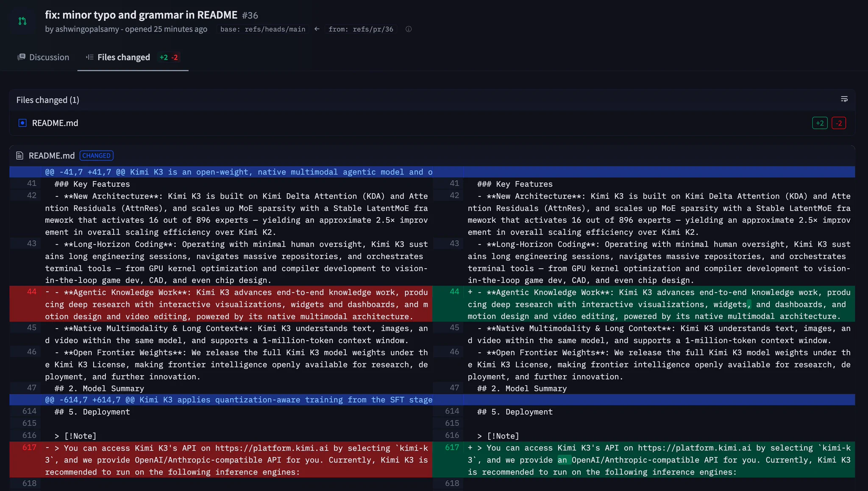Click left line number 41 '### Key Features'
Viewport: 868px width, 491px height.
[31, 183]
